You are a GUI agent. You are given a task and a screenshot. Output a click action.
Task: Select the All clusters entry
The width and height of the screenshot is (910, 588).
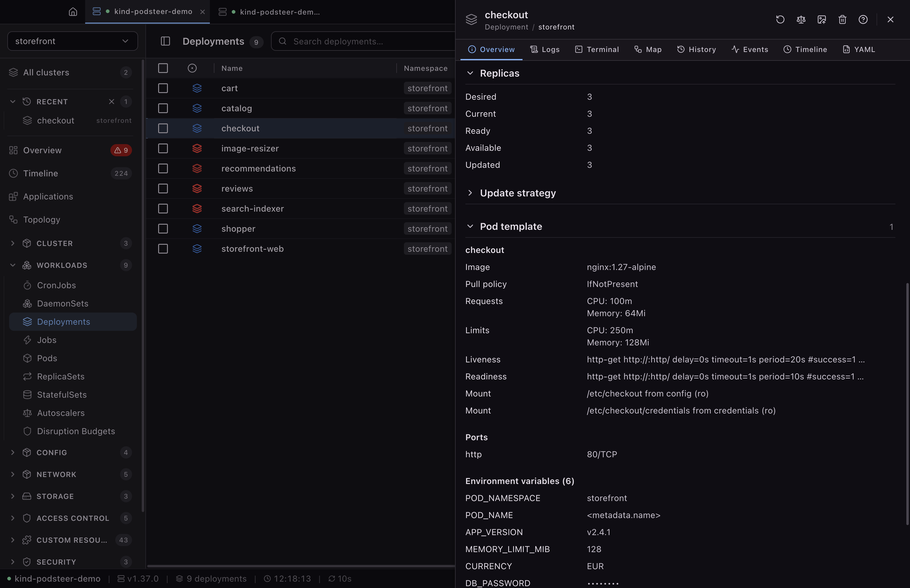(x=70, y=73)
